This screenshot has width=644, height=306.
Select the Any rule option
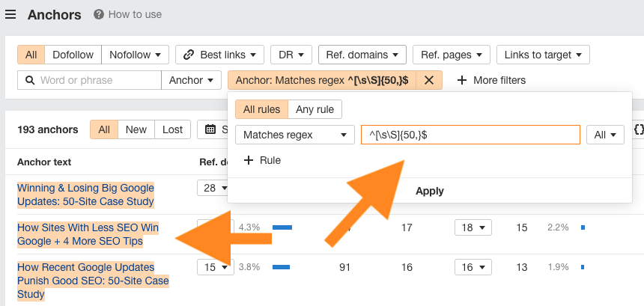point(315,109)
